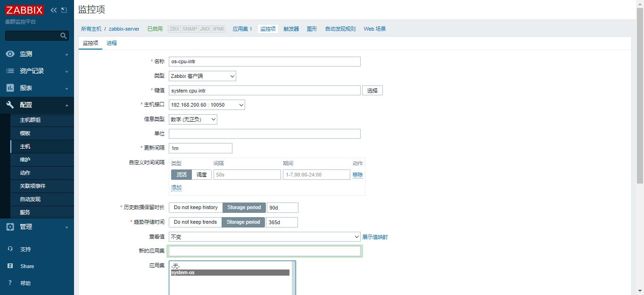Click 添加 to add custom interval

176,187
